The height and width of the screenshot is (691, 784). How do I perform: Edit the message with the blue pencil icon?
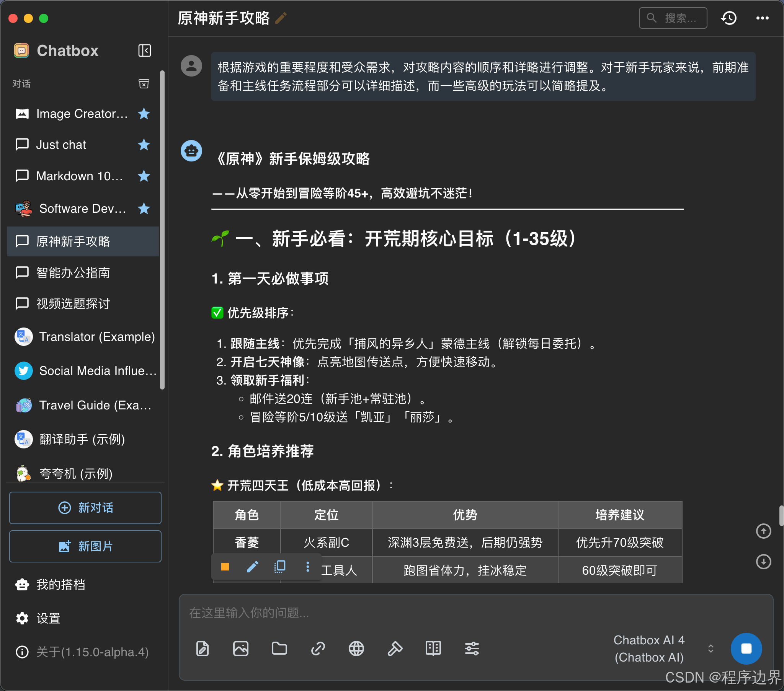coord(252,567)
